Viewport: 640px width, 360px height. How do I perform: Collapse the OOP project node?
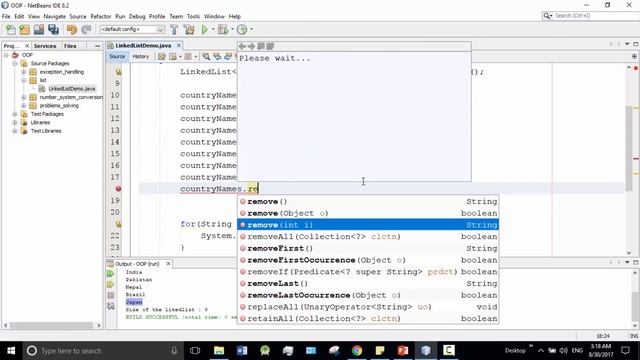click(x=6, y=55)
